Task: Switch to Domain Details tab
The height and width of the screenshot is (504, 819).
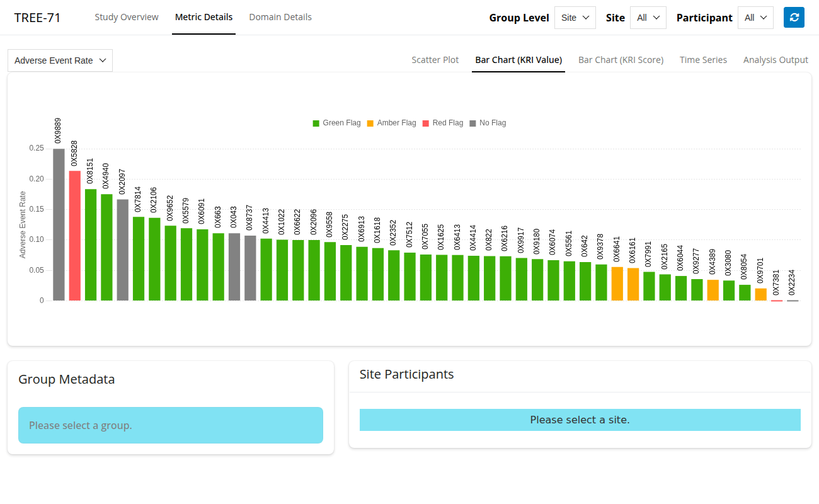Action: click(280, 17)
